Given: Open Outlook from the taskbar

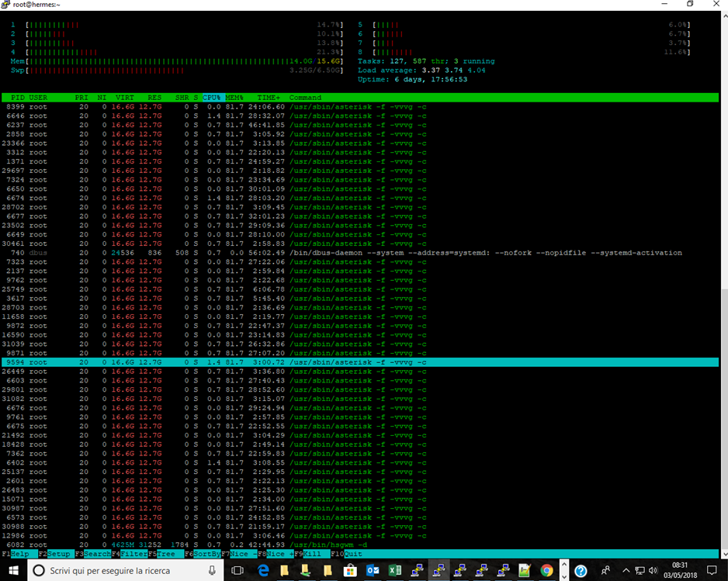Looking at the screenshot, I should (373, 570).
